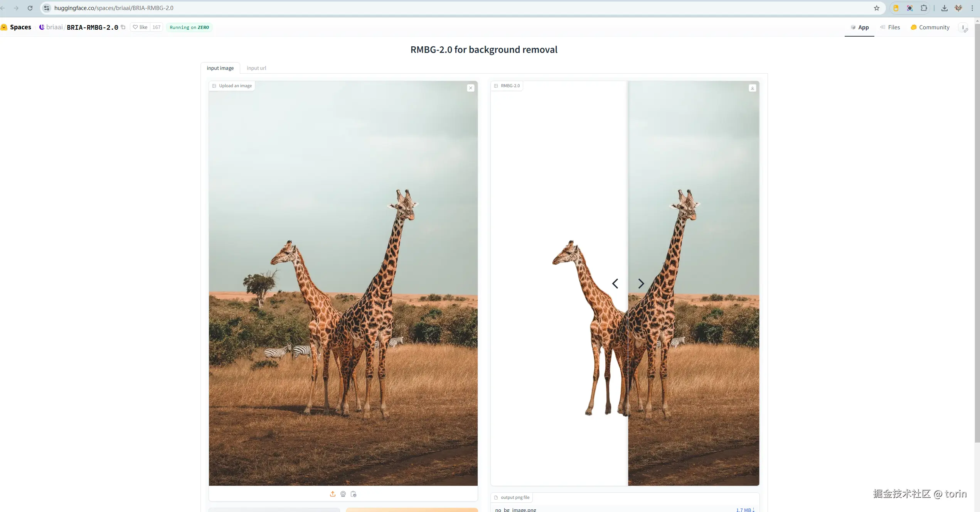Click the image comparison slider handle
The image size is (980, 512).
pyautogui.click(x=628, y=284)
